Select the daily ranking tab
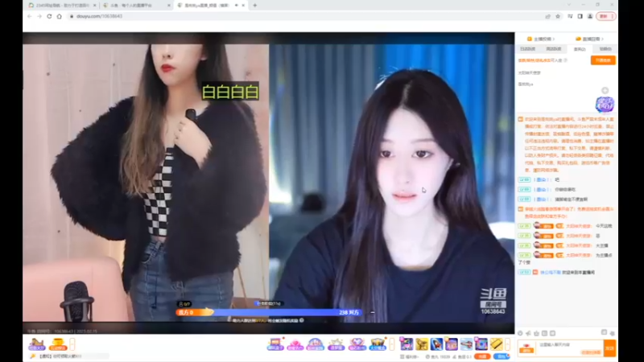Viewport: 644px width, 362px height. click(528, 49)
